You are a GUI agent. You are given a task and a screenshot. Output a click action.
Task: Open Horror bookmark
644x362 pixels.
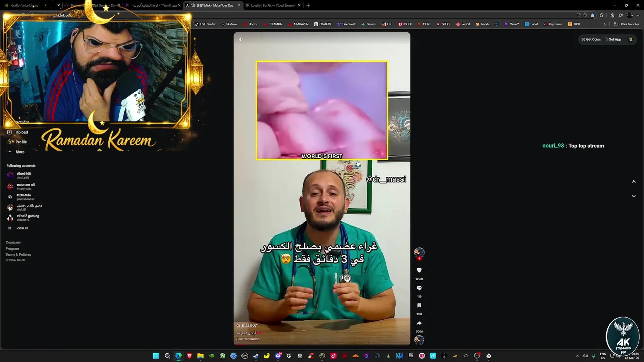250,24
